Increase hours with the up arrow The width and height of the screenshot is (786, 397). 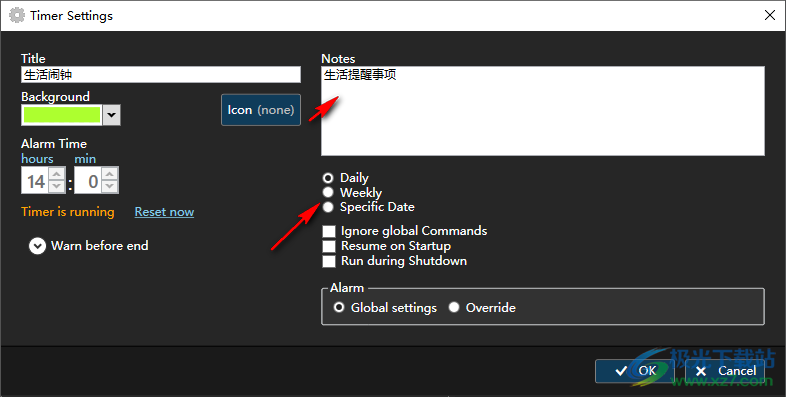tap(57, 174)
